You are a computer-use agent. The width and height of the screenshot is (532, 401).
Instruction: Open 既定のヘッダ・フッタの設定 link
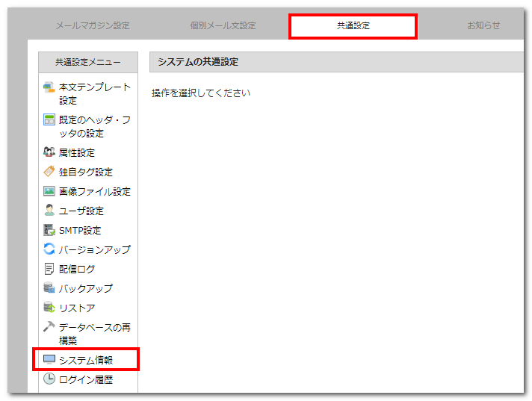point(95,126)
